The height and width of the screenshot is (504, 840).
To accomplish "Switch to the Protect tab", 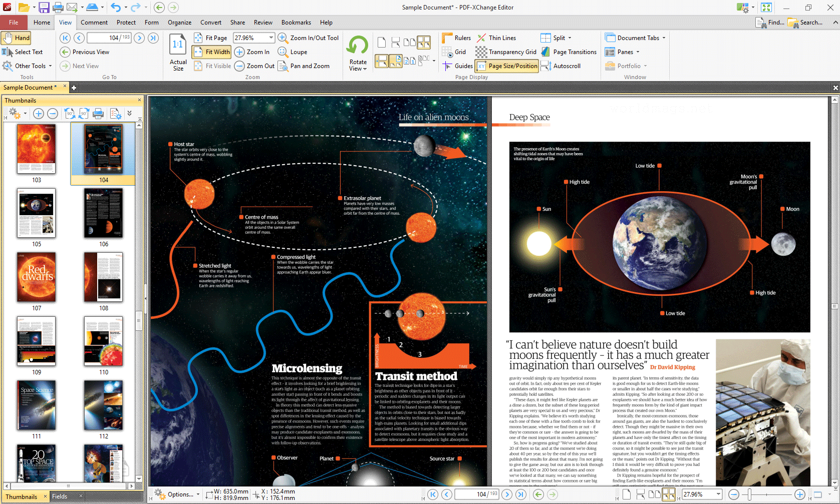I will click(x=126, y=23).
